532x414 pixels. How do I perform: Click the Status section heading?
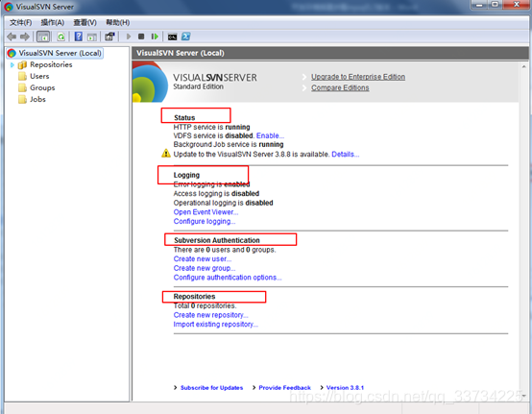[184, 118]
